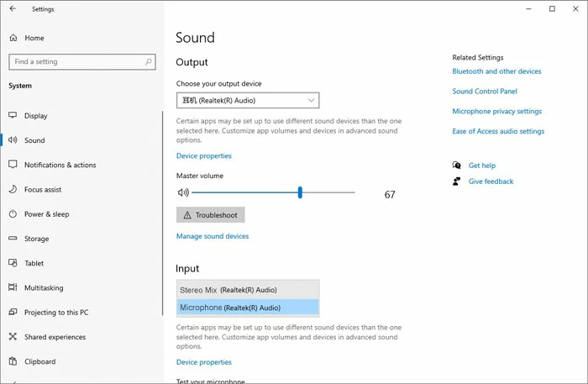This screenshot has height=384, width=588.
Task: Click the Get help icon
Action: point(456,166)
